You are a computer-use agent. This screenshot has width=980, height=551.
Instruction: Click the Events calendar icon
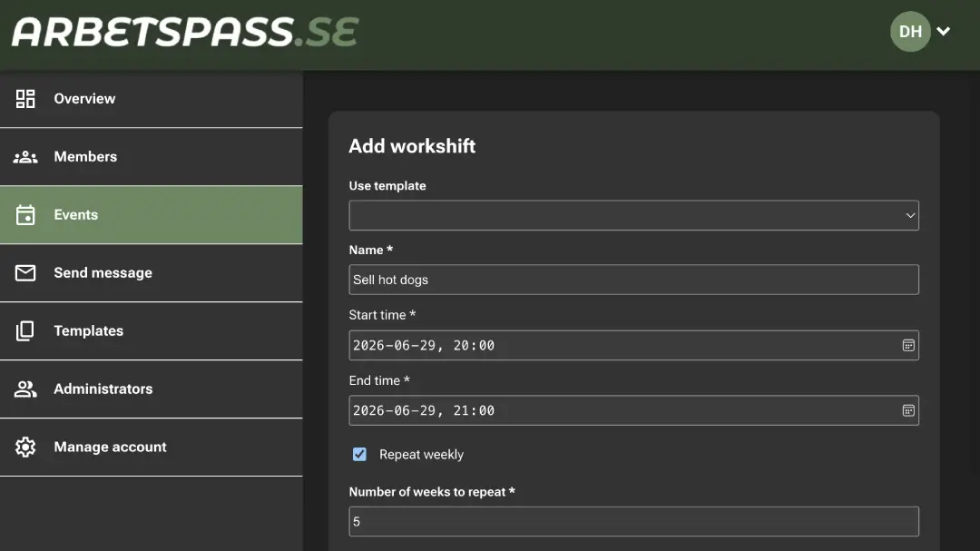(x=25, y=214)
